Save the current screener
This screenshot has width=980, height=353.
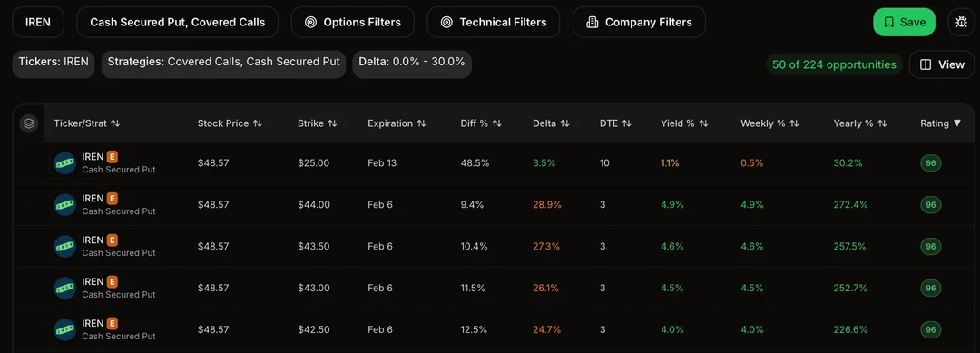(905, 23)
